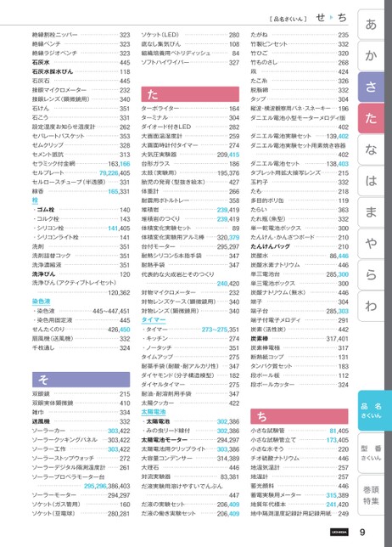
Task: Click the entry セパレートバスケット
Action: pos(59,136)
